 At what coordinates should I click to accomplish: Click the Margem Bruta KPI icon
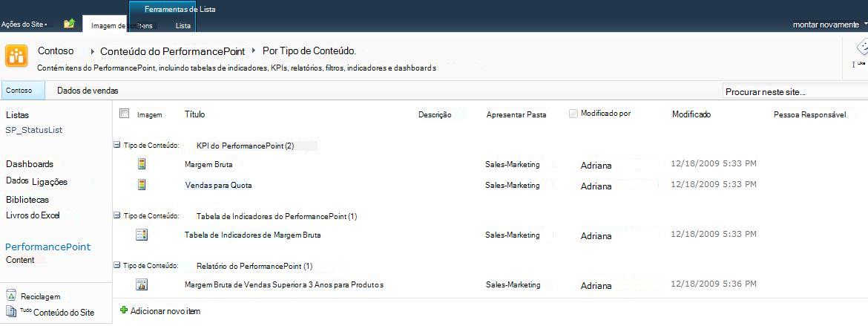[x=142, y=164]
